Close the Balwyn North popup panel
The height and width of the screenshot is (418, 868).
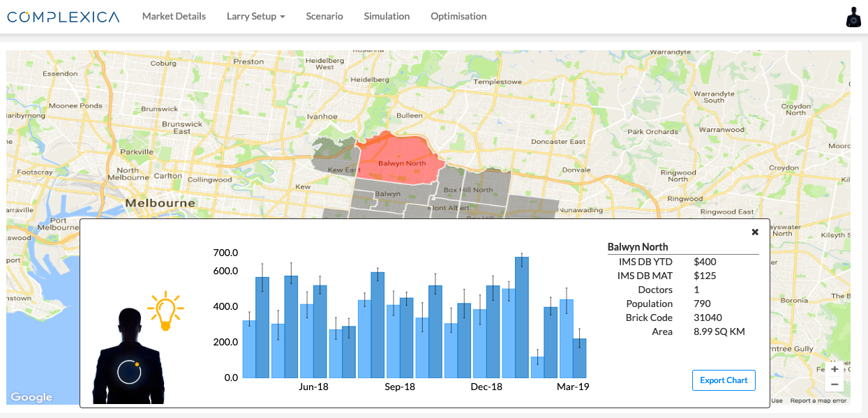[755, 232]
